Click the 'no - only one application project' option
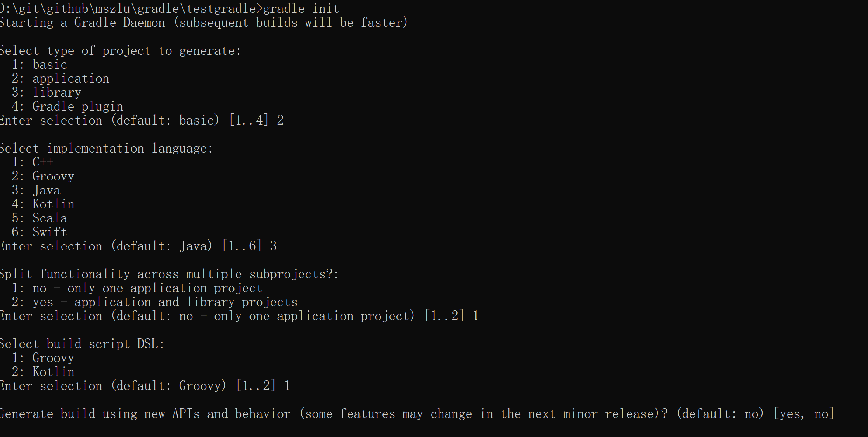 (x=147, y=288)
